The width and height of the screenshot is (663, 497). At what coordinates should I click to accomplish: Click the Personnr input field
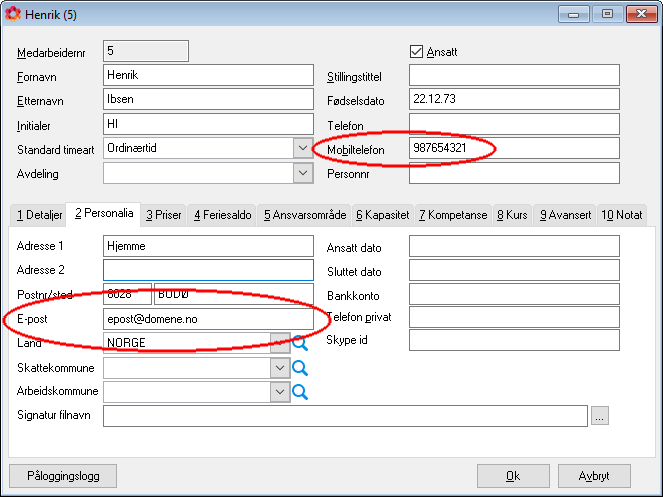click(x=514, y=173)
